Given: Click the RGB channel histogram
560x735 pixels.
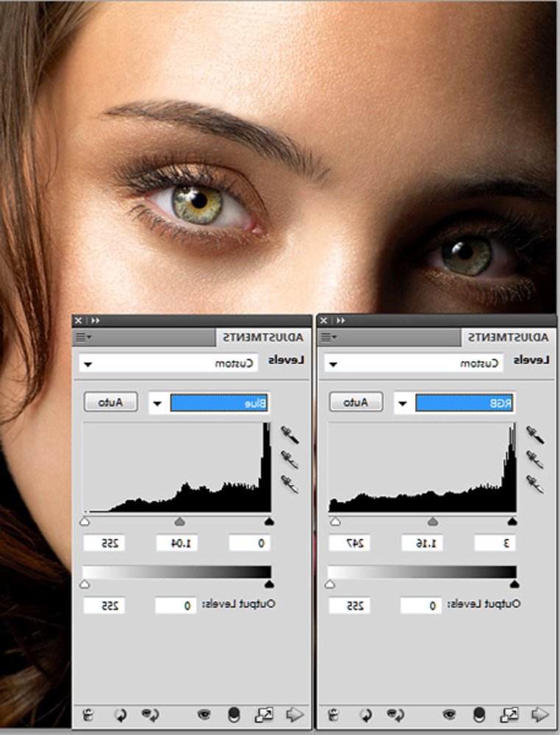Looking at the screenshot, I should click(423, 467).
